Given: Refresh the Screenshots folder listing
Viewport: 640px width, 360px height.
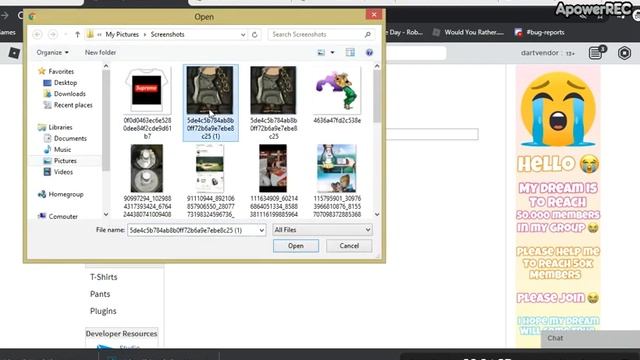Looking at the screenshot, I should coord(255,35).
